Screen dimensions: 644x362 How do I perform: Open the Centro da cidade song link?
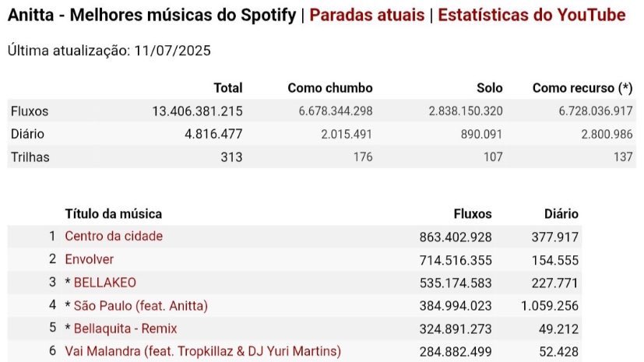click(x=114, y=236)
